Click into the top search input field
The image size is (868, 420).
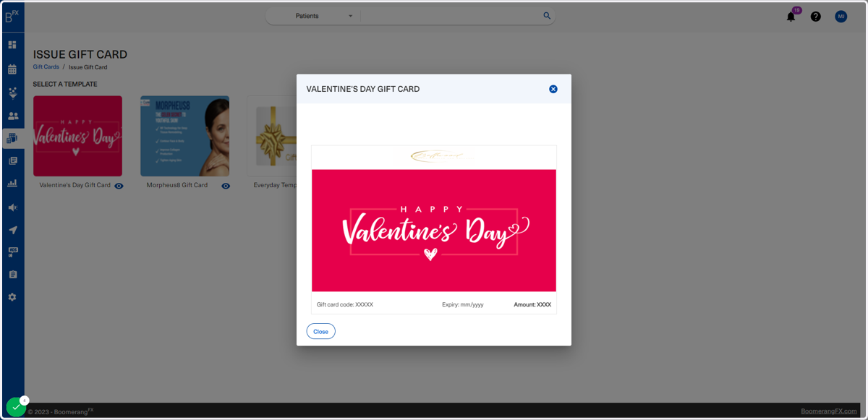(x=451, y=16)
